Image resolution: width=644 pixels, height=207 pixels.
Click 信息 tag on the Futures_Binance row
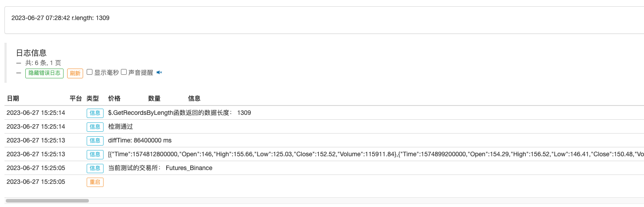click(95, 168)
